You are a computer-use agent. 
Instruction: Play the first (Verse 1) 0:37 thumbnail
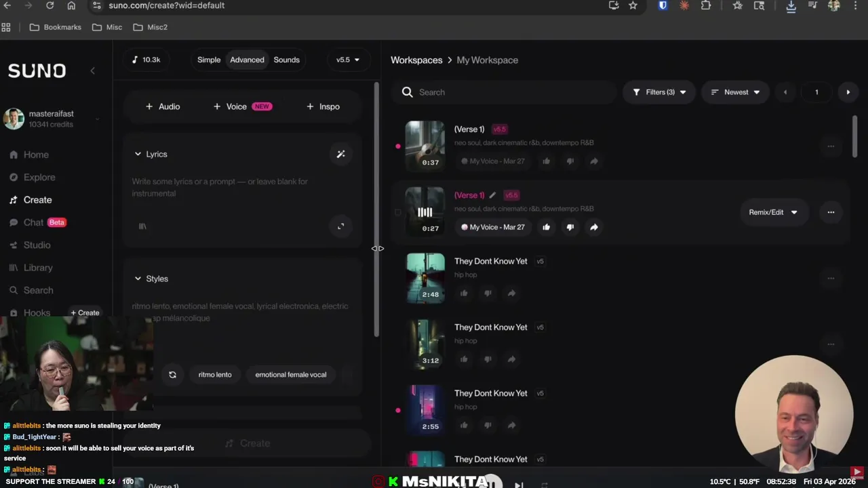click(x=425, y=145)
